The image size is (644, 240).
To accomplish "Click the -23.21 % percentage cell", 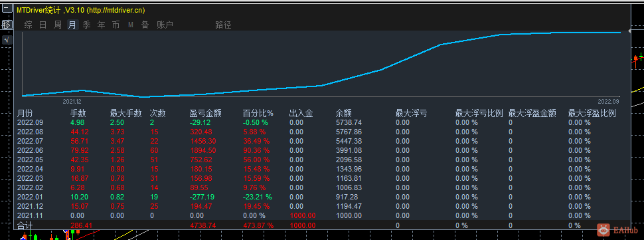I will 257,197.
